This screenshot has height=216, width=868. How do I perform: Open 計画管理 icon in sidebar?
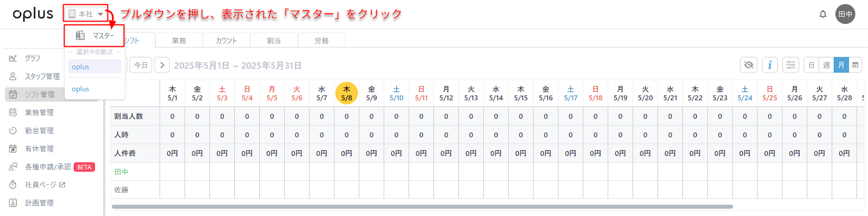pos(13,203)
